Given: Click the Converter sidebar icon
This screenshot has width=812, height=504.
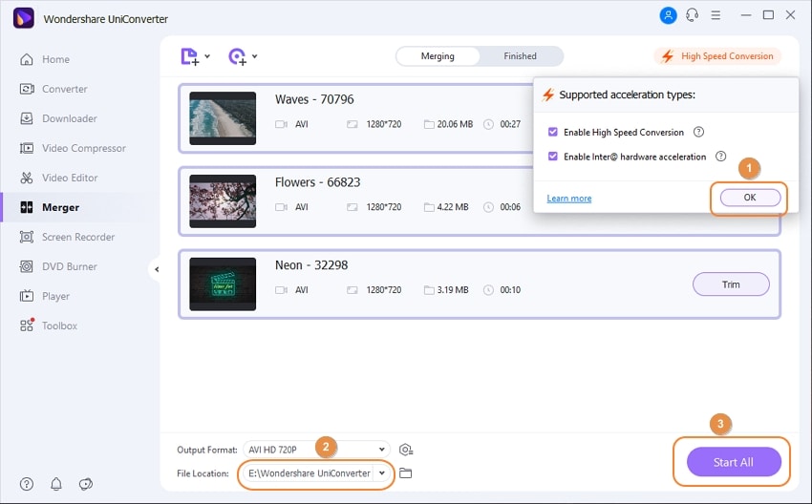Looking at the screenshot, I should pos(27,89).
